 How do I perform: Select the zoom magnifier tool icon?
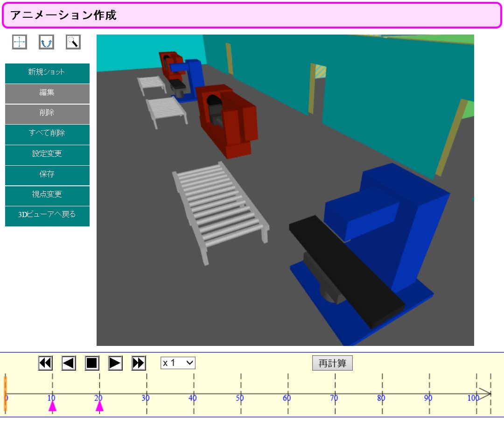coord(73,42)
